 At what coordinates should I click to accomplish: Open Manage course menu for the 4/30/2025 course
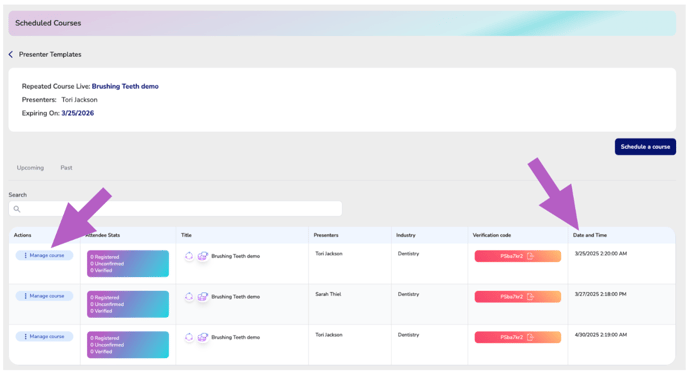click(x=44, y=336)
